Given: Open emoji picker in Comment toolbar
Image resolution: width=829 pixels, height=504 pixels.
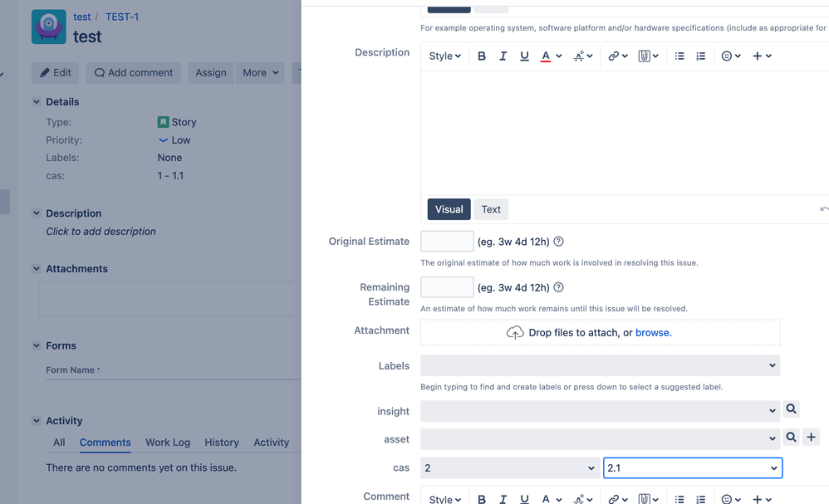Looking at the screenshot, I should [731, 499].
